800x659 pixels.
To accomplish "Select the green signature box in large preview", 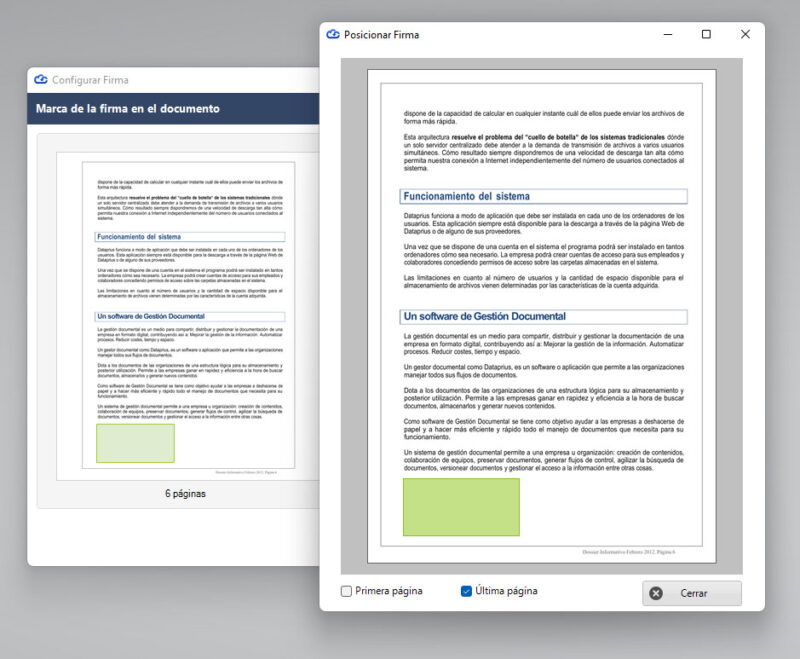I will click(461, 507).
